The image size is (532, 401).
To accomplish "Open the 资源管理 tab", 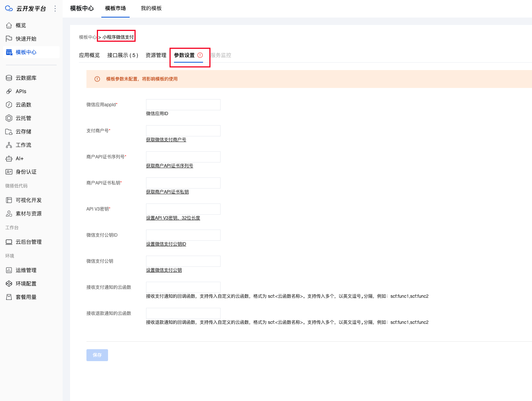I will [156, 55].
